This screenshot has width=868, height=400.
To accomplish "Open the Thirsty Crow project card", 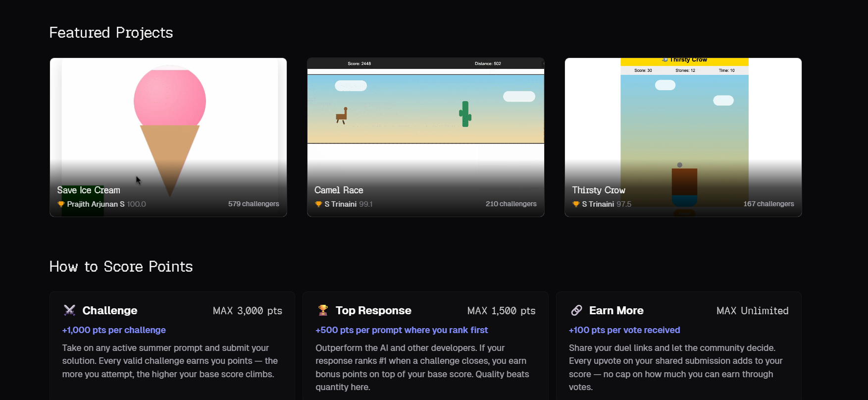I will (x=683, y=137).
